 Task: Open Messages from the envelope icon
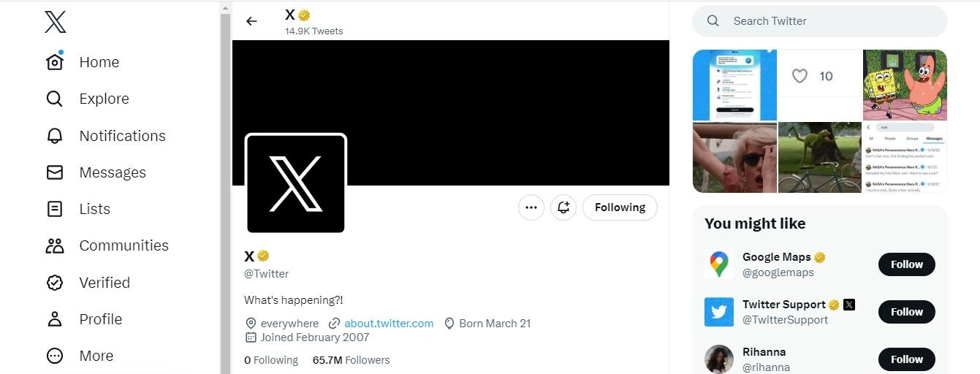(x=55, y=172)
